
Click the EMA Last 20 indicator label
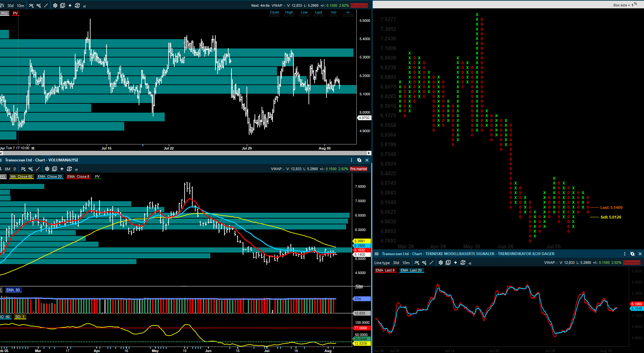pos(411,270)
